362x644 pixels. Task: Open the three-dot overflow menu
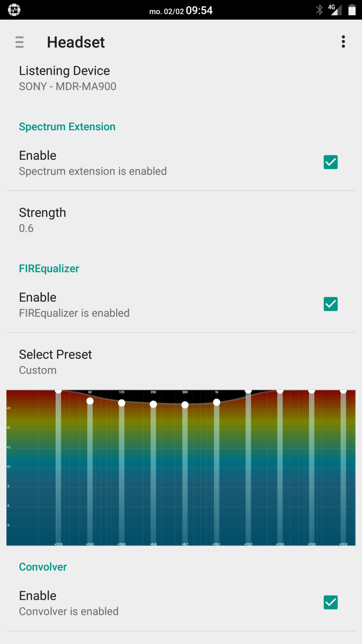[x=343, y=41]
